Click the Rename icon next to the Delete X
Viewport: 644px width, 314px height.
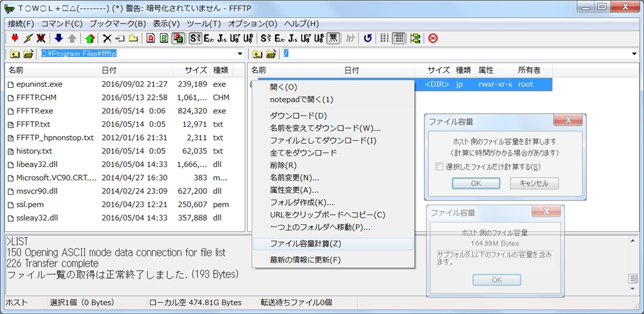[120, 38]
